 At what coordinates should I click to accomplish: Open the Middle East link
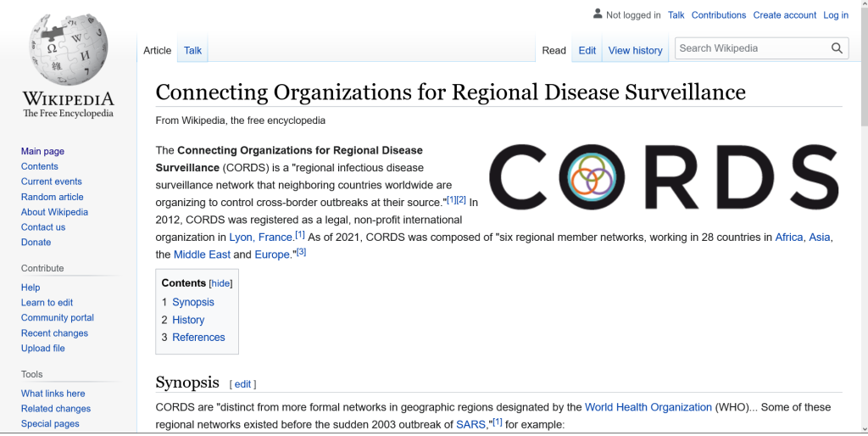[x=202, y=254]
